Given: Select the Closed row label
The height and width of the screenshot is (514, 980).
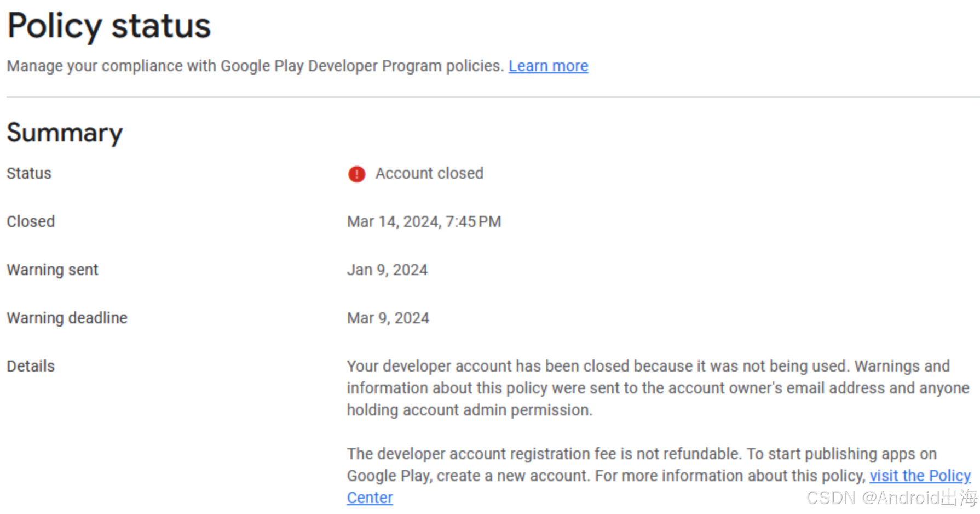Looking at the screenshot, I should 31,221.
